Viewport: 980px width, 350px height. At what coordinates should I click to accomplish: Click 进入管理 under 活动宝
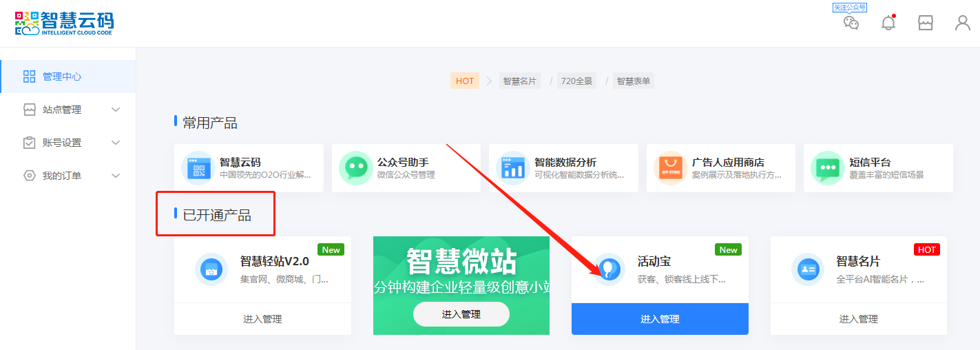(x=660, y=319)
